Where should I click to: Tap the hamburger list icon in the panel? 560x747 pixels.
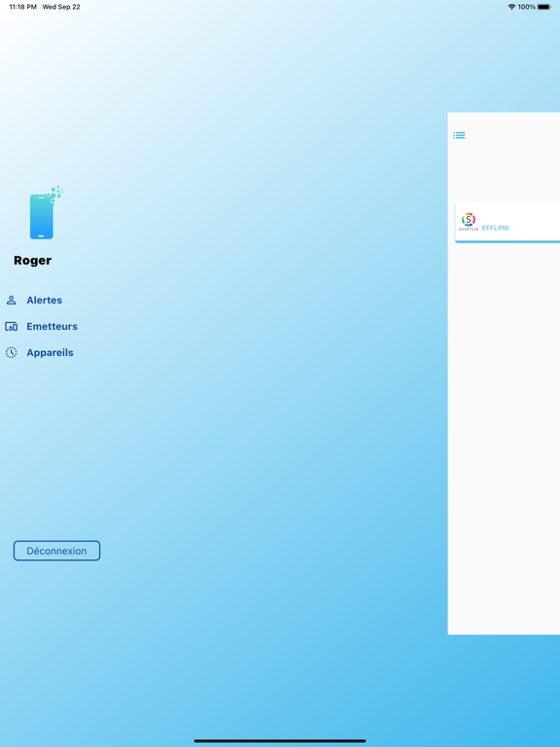[x=459, y=135]
